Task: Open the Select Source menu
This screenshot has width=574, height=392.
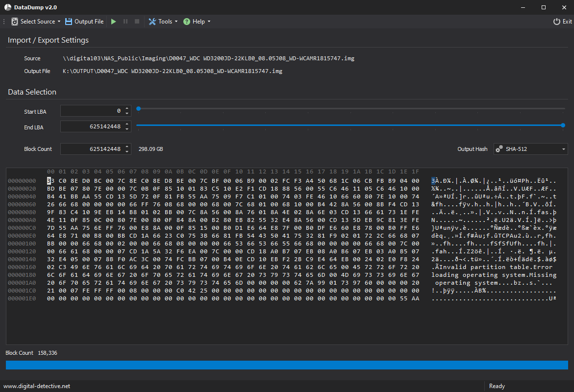Action: point(36,22)
